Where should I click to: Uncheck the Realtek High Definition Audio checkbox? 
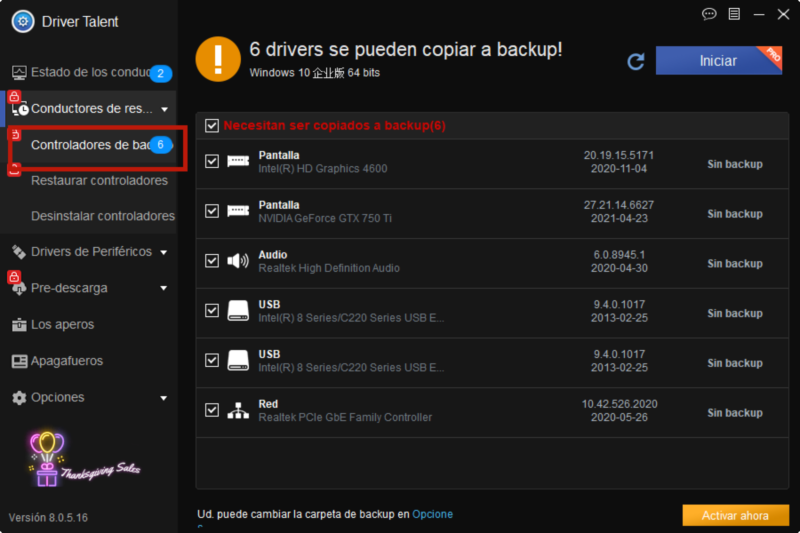click(212, 261)
